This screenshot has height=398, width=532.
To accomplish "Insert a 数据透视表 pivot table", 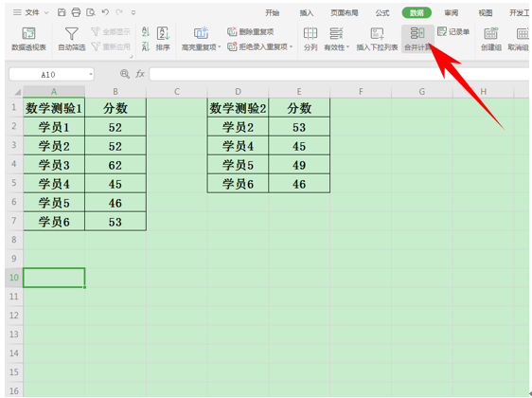I will 28,39.
